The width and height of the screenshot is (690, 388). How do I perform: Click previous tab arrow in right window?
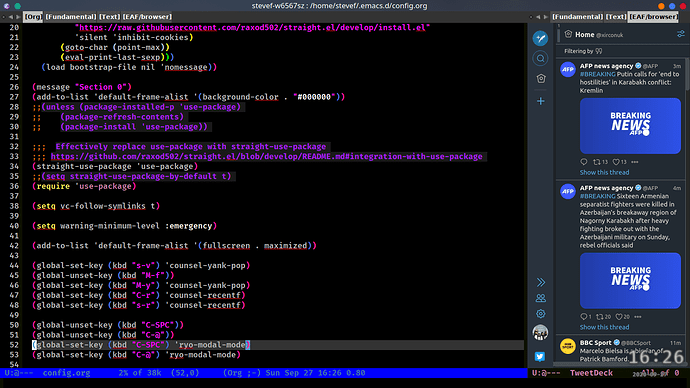pyautogui.click(x=538, y=17)
